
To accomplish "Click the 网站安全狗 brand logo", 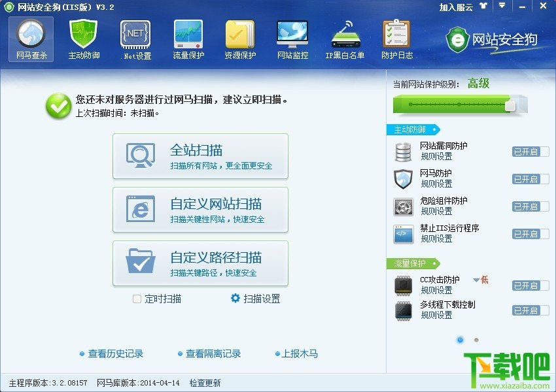I will (491, 40).
